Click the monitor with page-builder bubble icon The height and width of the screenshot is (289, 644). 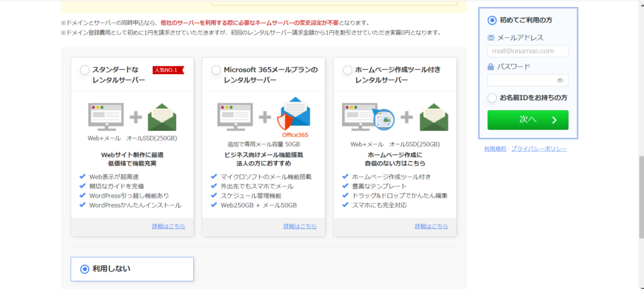pyautogui.click(x=368, y=116)
